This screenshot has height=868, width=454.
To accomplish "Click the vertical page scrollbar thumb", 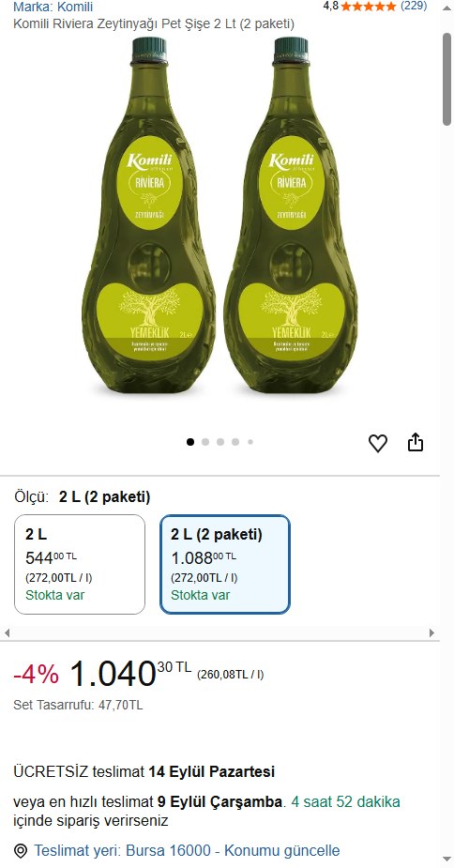I will [446, 79].
